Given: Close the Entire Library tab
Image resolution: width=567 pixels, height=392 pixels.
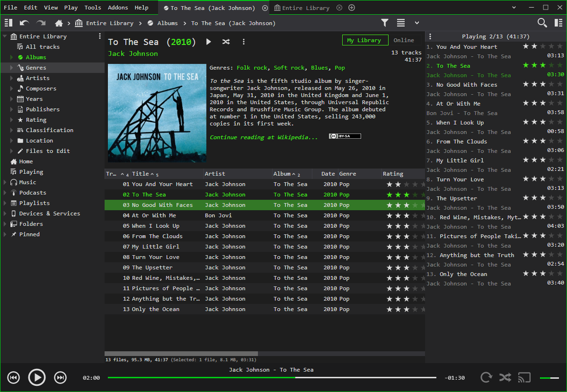Looking at the screenshot, I should click(x=339, y=8).
